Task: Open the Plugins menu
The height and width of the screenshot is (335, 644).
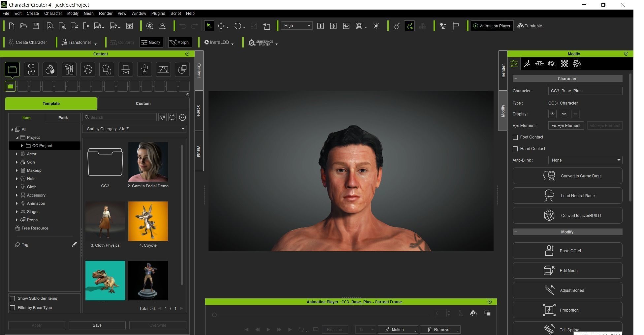Action: [158, 14]
